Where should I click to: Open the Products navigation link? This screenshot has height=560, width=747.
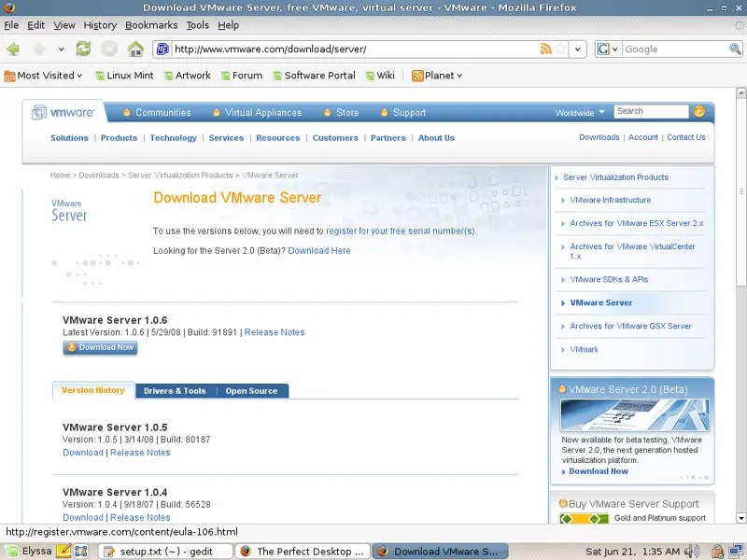(x=120, y=138)
